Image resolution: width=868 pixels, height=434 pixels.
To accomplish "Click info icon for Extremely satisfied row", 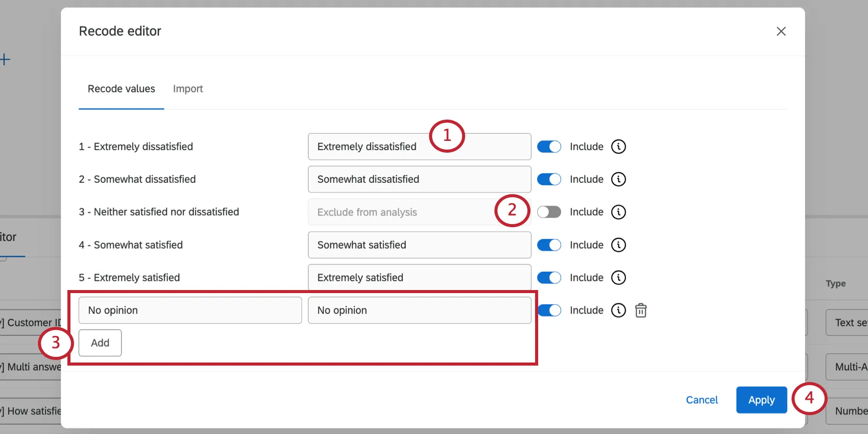I will (x=618, y=278).
